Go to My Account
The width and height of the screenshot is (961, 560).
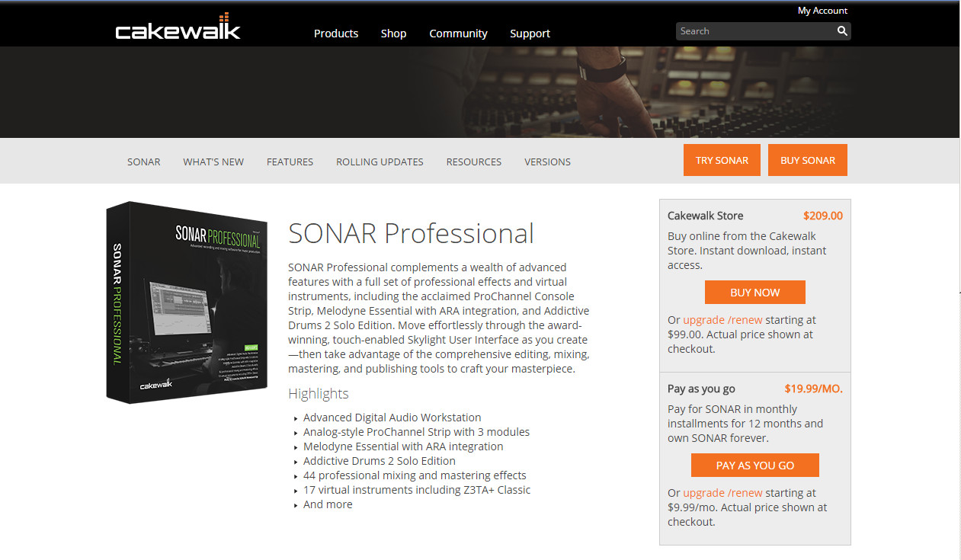pyautogui.click(x=822, y=11)
